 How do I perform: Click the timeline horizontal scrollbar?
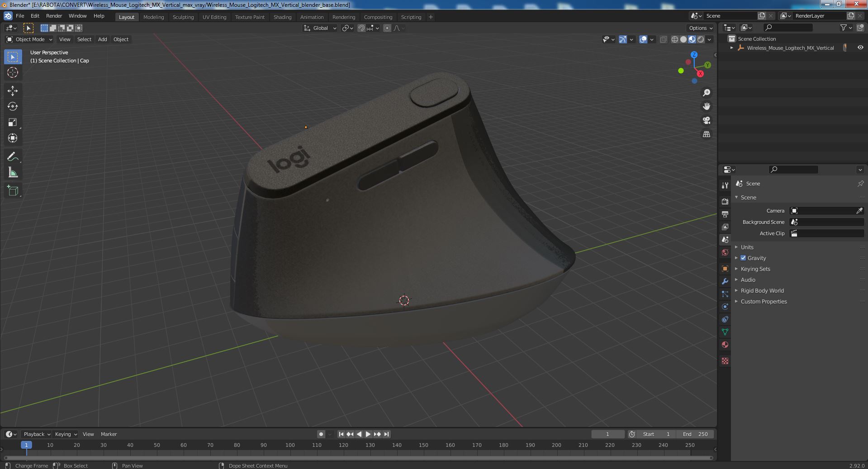[358, 457]
